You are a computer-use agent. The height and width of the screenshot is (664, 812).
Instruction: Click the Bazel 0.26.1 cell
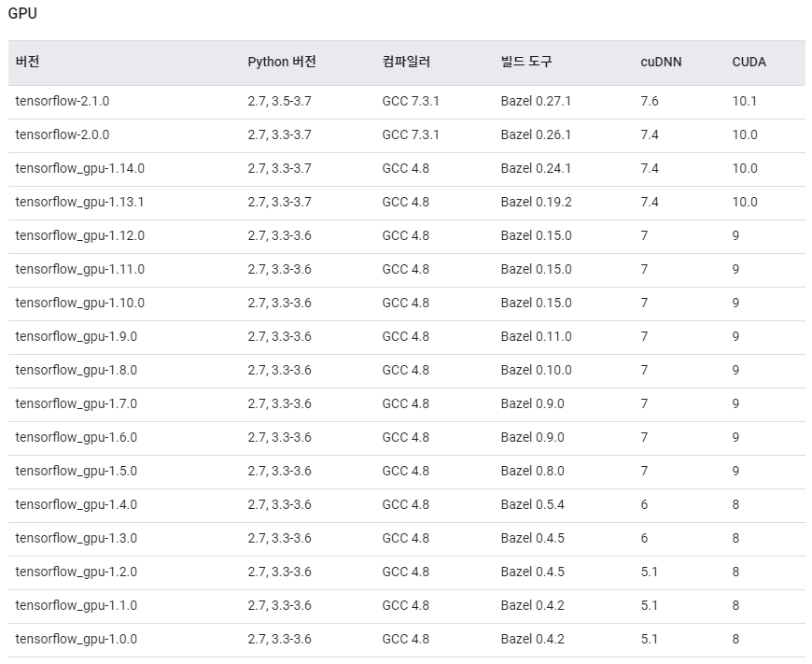(536, 134)
